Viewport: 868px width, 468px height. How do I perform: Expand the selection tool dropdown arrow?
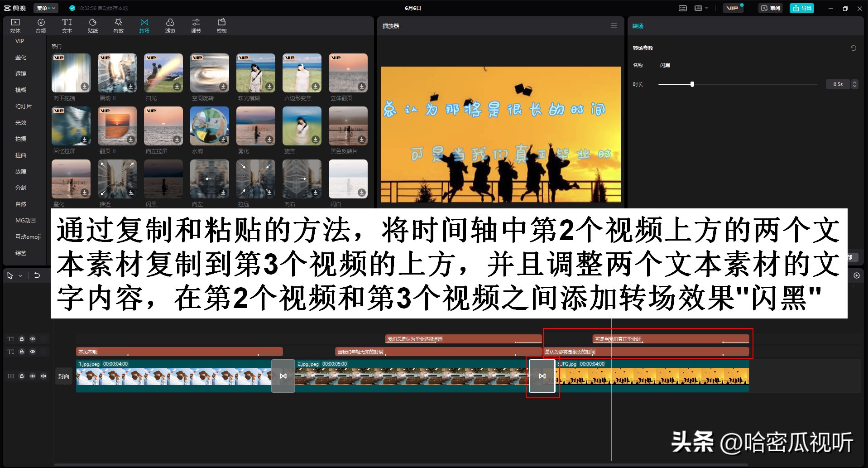pyautogui.click(x=19, y=275)
